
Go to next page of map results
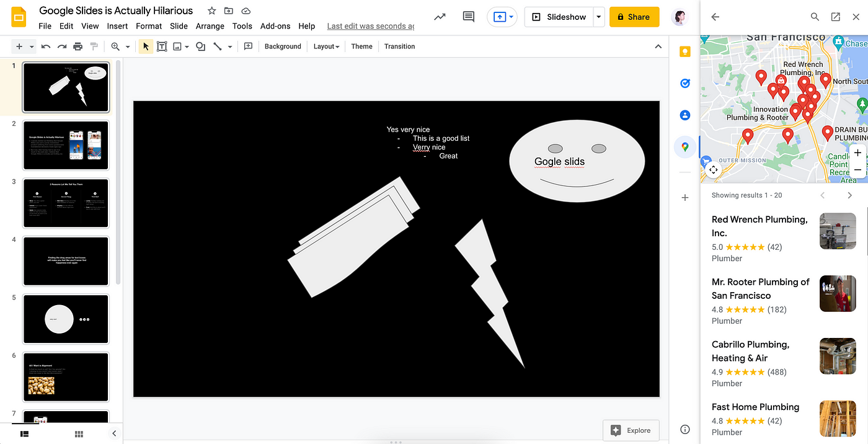click(849, 195)
